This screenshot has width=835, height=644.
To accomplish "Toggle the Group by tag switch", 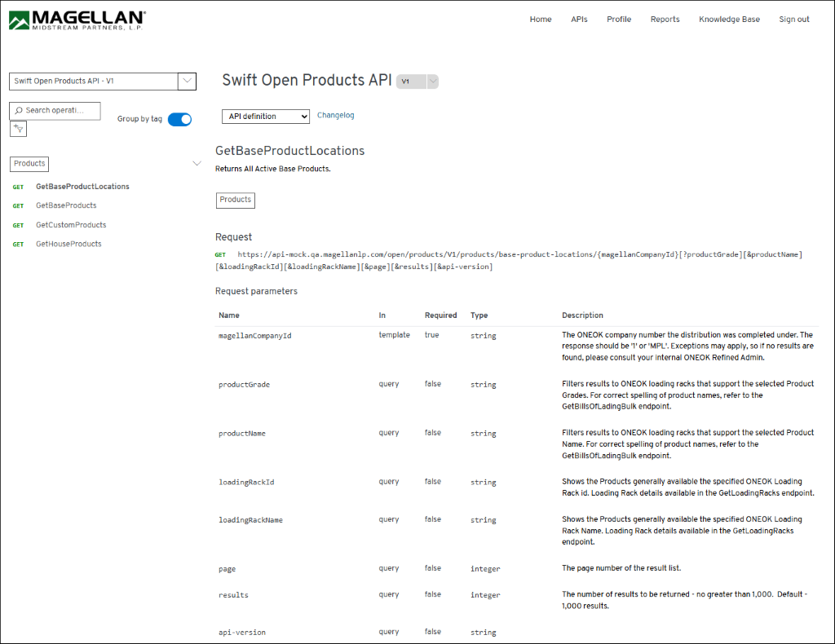I will click(x=179, y=119).
